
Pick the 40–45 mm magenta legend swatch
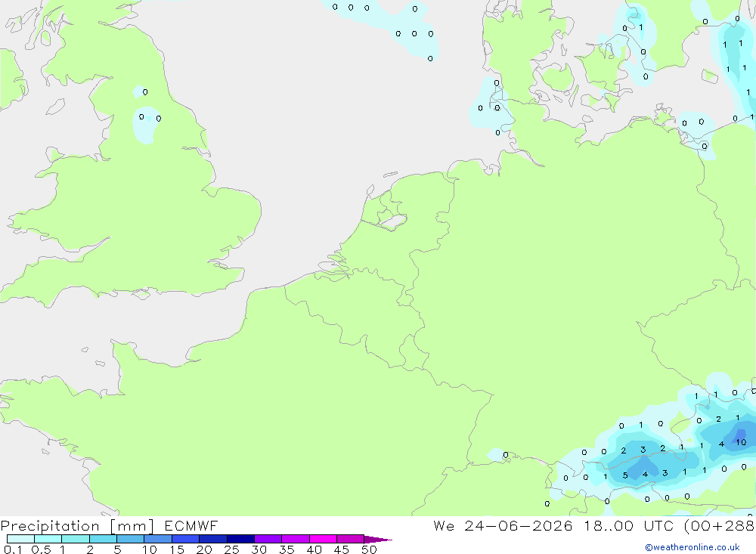(x=323, y=539)
